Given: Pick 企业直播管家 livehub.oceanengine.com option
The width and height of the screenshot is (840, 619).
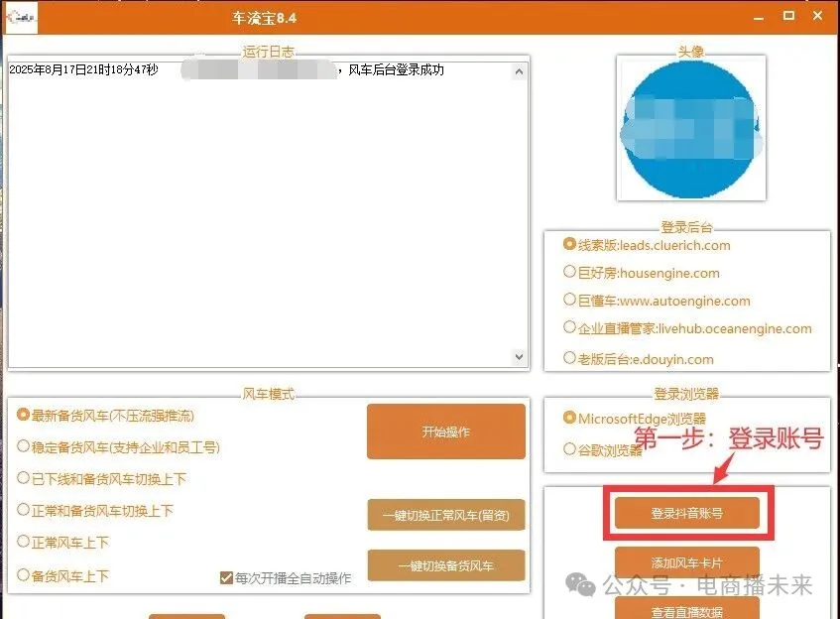Looking at the screenshot, I should [x=569, y=327].
